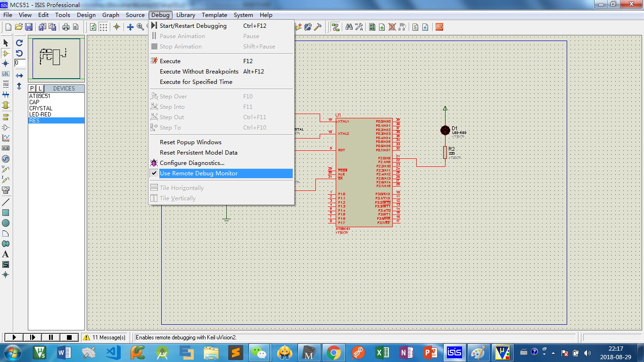
Task: Click the Design Explorer toolbar icon
Action: click(x=372, y=27)
